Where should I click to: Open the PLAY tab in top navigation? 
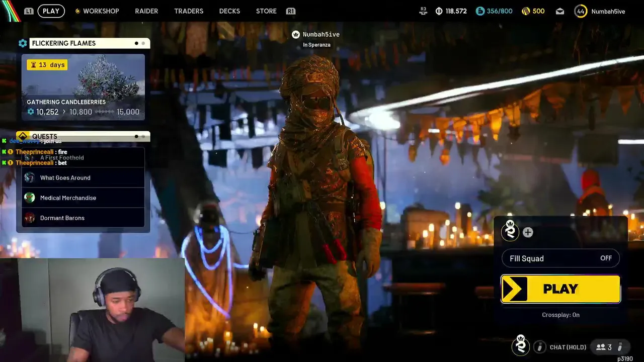pos(51,11)
